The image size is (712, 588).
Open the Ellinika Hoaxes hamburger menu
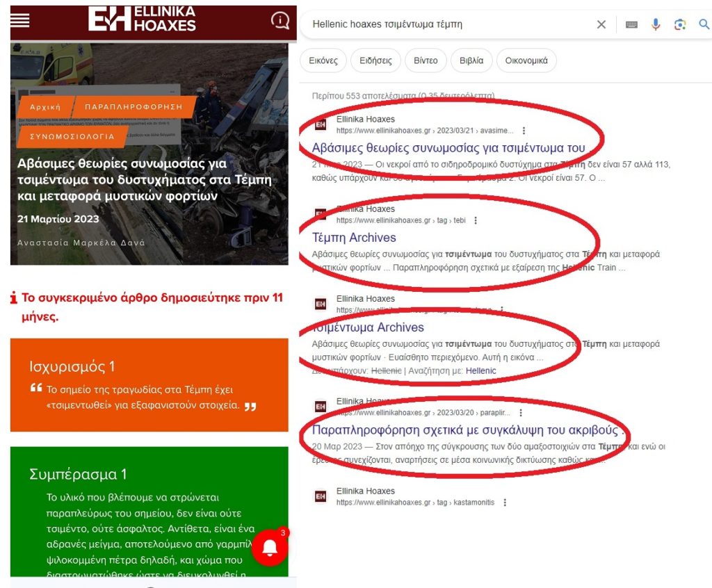point(19,20)
